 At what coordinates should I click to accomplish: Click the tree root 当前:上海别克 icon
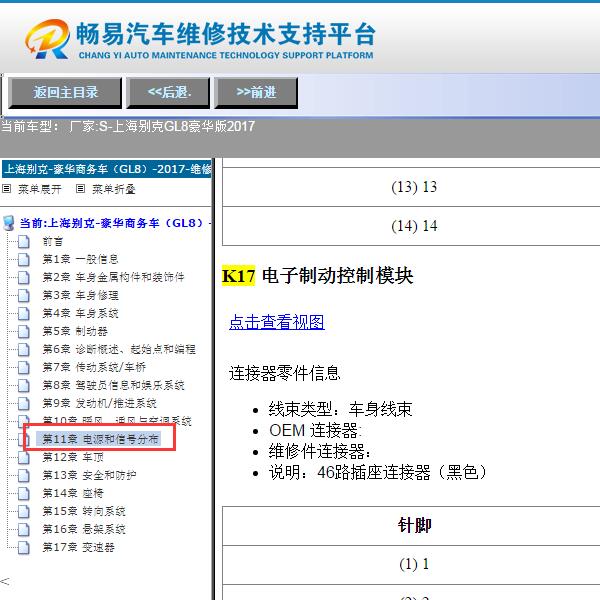[8, 223]
